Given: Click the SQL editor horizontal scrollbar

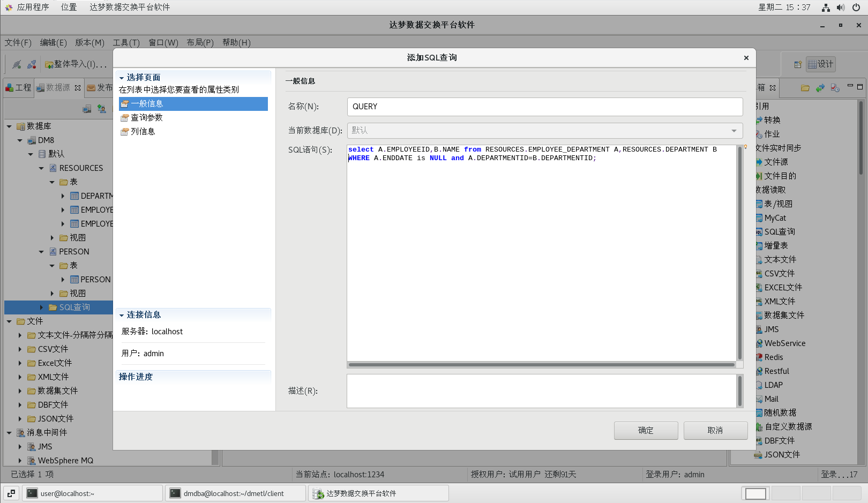Looking at the screenshot, I should click(x=542, y=365).
